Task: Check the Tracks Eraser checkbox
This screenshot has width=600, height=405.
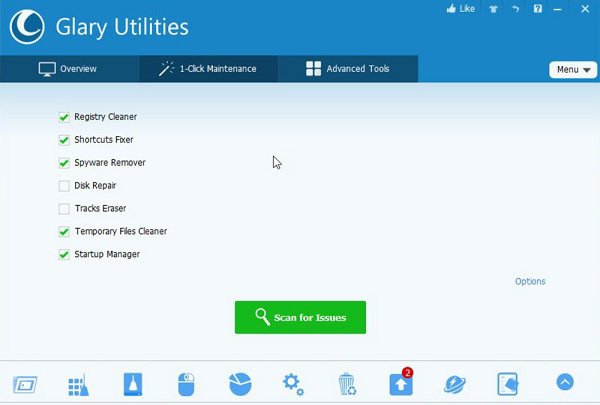Action: (x=64, y=209)
